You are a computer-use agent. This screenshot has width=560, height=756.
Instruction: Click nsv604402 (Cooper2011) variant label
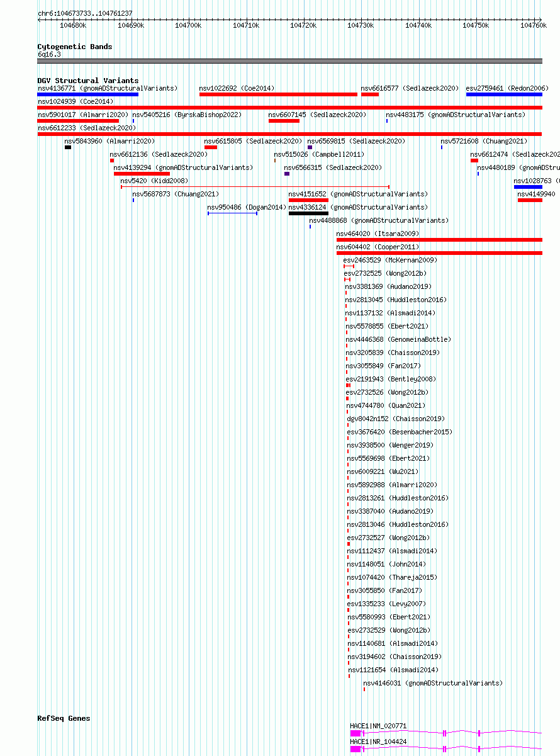coord(378,247)
